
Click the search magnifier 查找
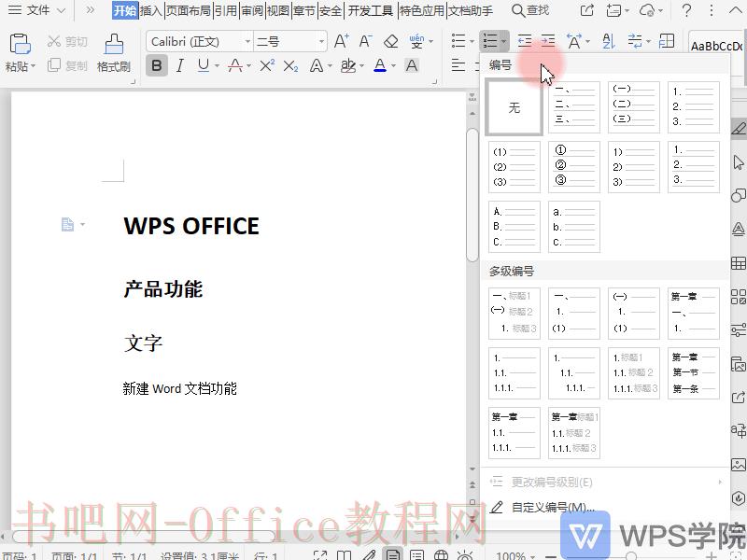point(530,10)
